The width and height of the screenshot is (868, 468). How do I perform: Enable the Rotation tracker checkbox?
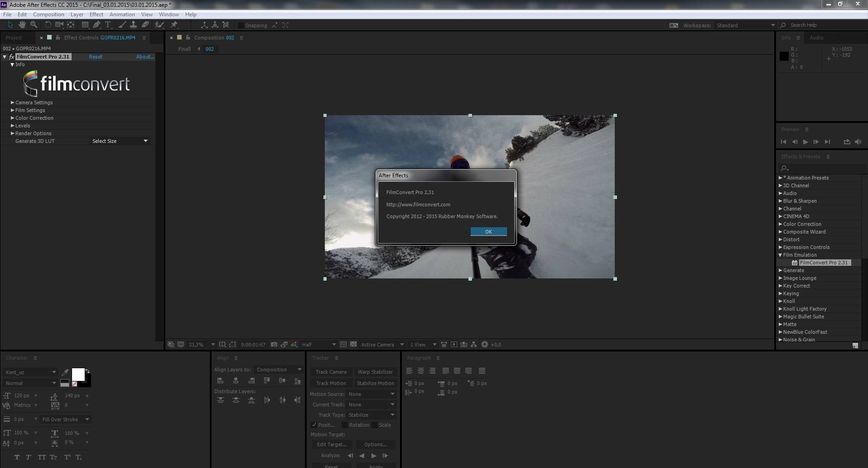[345, 425]
